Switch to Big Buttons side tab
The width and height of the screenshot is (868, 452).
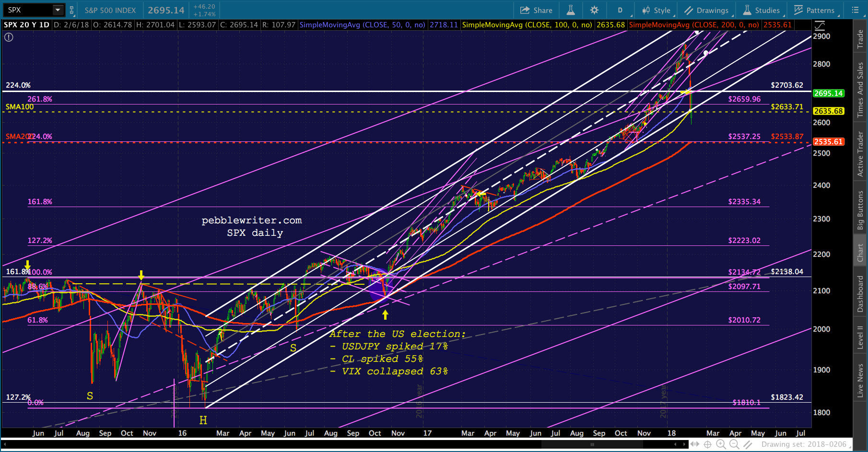(860, 210)
